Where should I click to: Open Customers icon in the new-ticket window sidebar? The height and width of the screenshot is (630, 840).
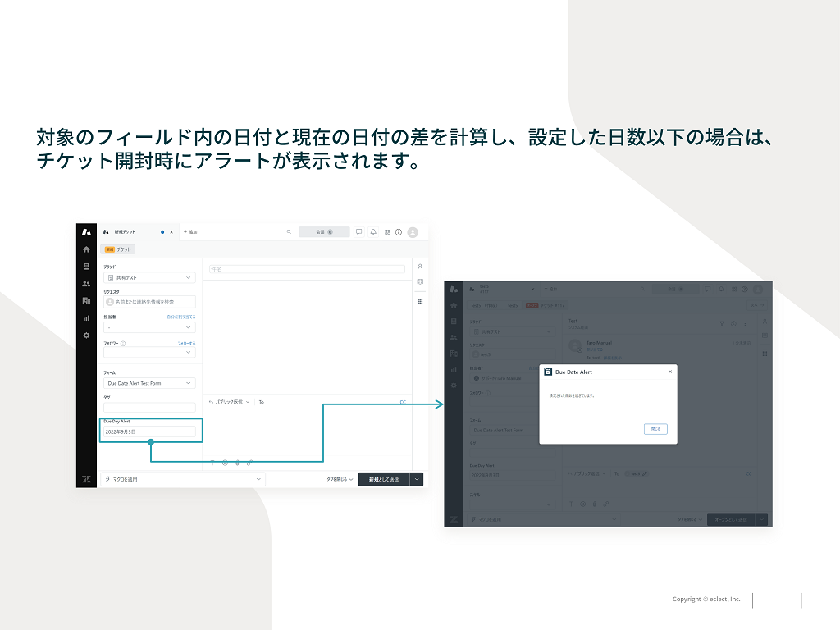86,284
